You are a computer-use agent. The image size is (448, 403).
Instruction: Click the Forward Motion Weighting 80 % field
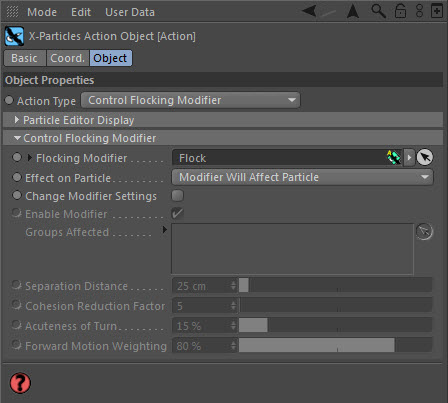(201, 346)
